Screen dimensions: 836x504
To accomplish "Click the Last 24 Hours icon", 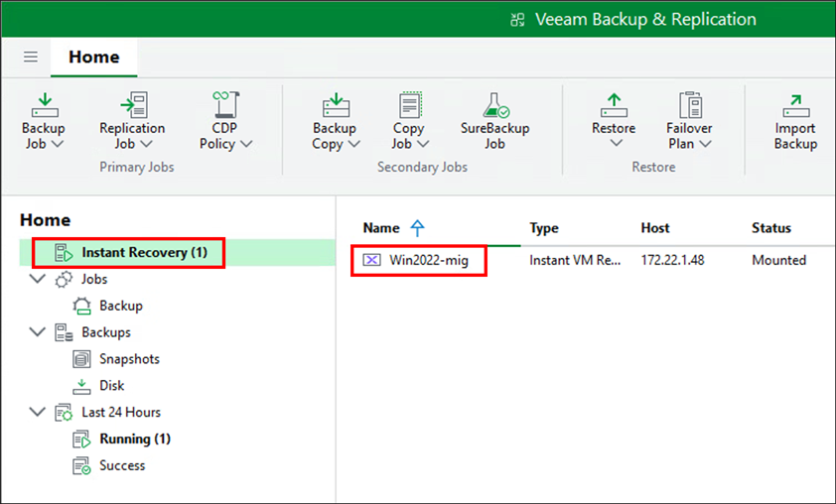I will click(64, 413).
